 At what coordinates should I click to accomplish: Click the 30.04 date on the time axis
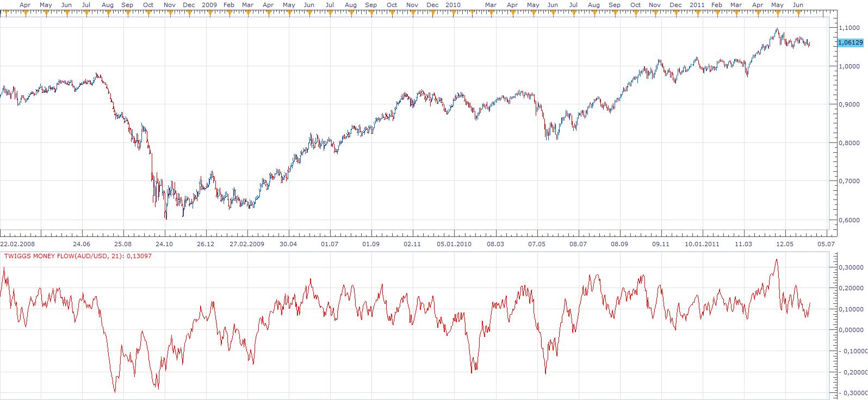288,244
